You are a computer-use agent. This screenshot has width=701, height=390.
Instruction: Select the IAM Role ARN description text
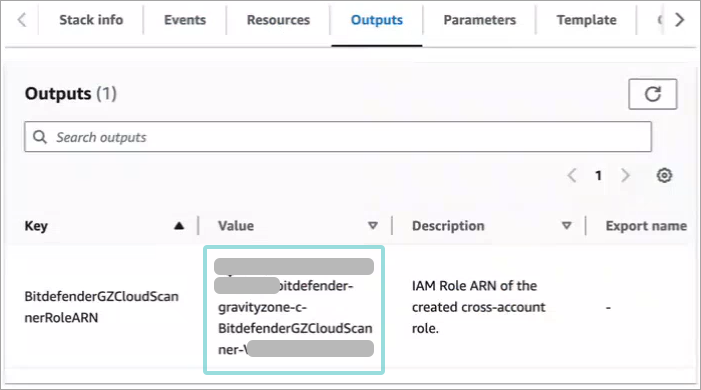pos(478,307)
